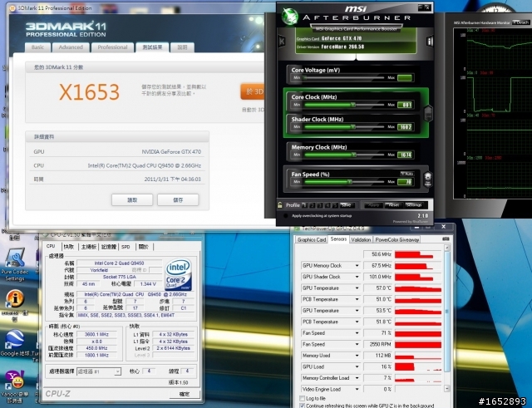Click the Afterburner profile lock icon

tap(280, 205)
